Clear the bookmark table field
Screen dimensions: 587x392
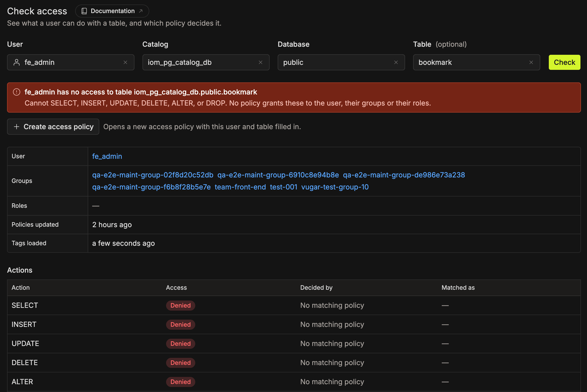[x=531, y=62]
